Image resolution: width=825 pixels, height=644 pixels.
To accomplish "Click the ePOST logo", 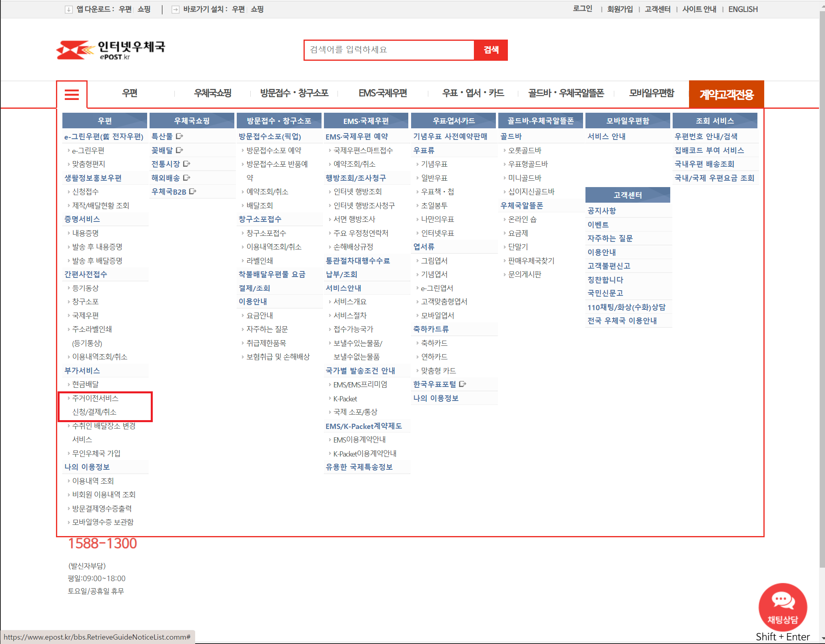I will [x=111, y=50].
